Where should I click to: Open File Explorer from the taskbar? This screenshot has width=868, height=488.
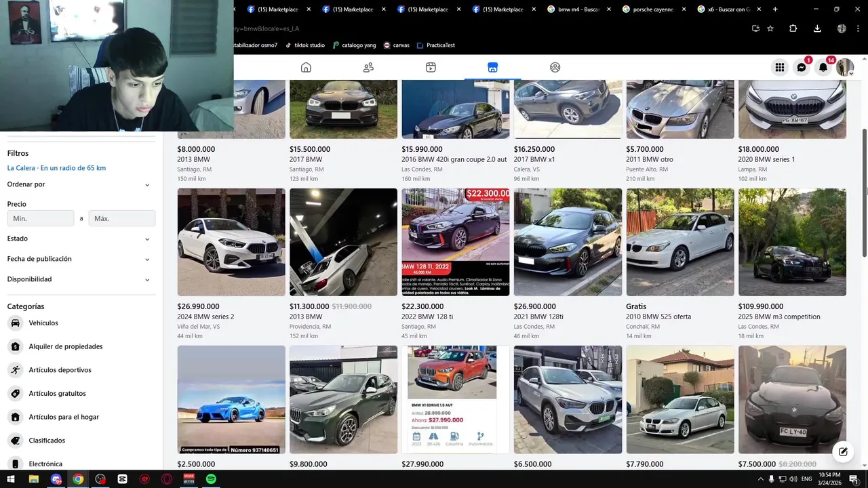point(33,479)
